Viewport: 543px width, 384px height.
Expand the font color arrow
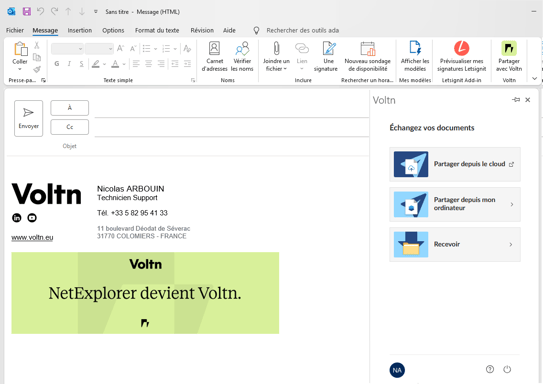[124, 64]
